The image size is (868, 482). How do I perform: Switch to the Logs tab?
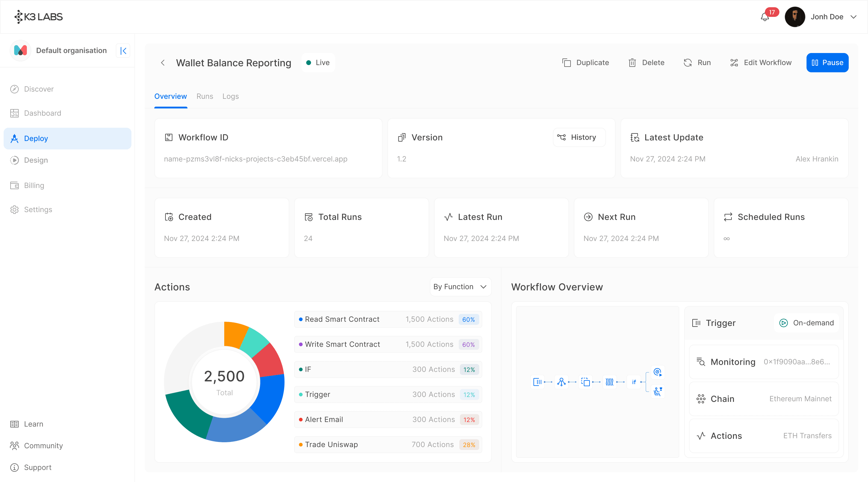click(x=231, y=96)
